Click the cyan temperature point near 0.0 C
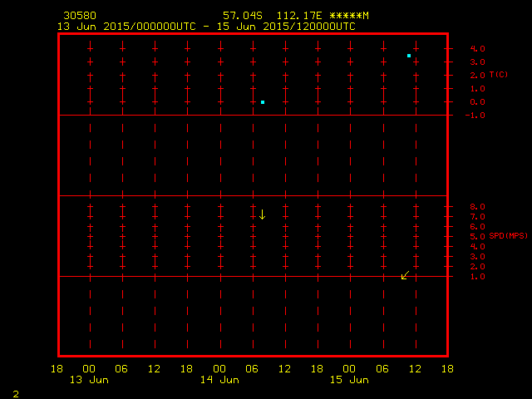Image resolution: width=532 pixels, height=399 pixels. coord(263,102)
